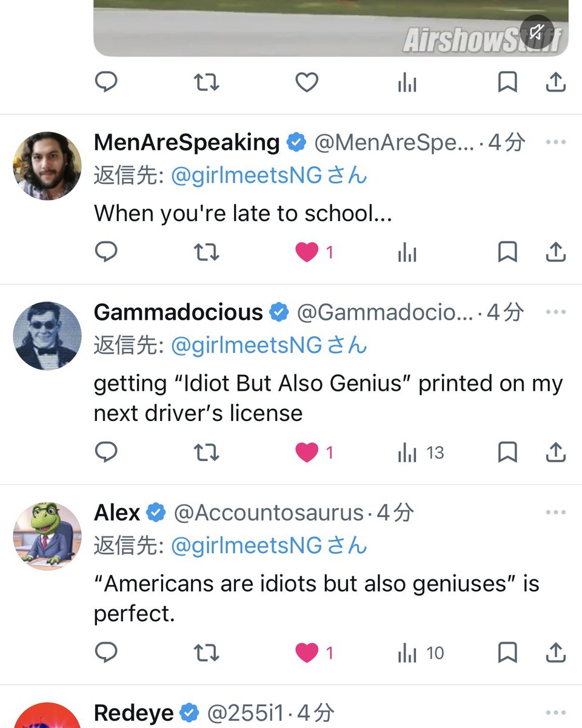Open Alex's profile by display name
The image size is (582, 728).
pyautogui.click(x=117, y=513)
